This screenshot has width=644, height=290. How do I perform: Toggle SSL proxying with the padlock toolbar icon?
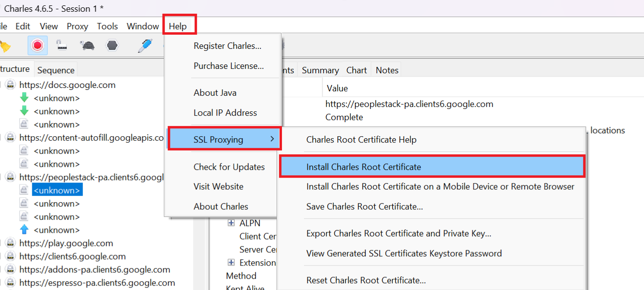[x=62, y=45]
